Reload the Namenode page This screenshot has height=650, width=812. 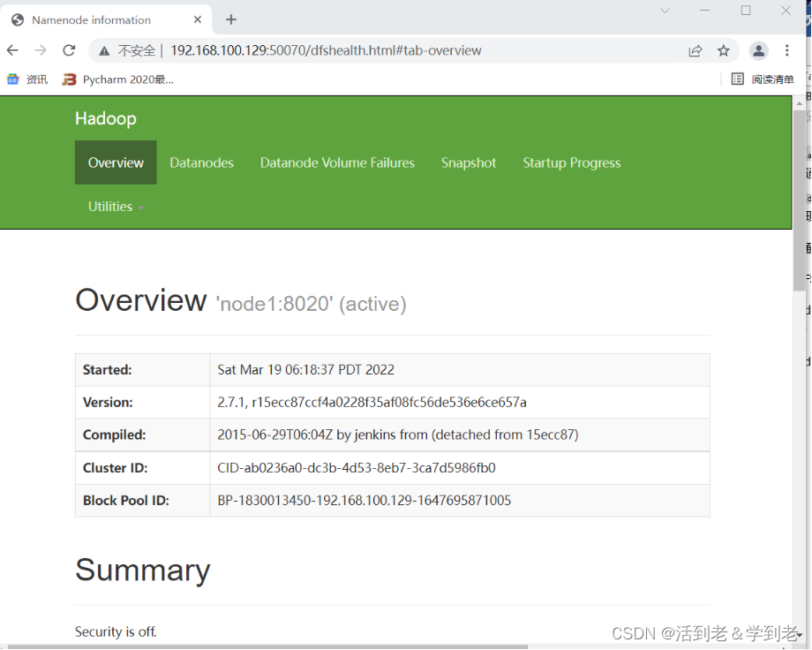[x=69, y=50]
